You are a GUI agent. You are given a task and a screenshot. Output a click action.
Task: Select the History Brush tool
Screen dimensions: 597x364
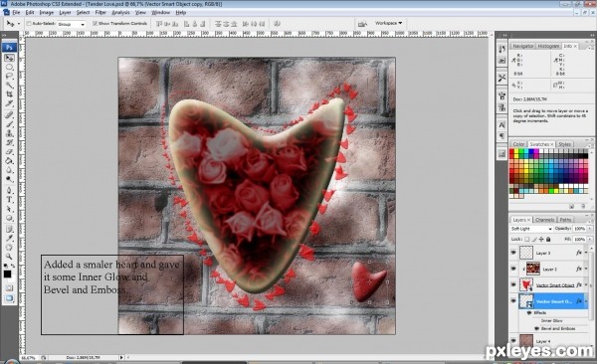tap(9, 142)
